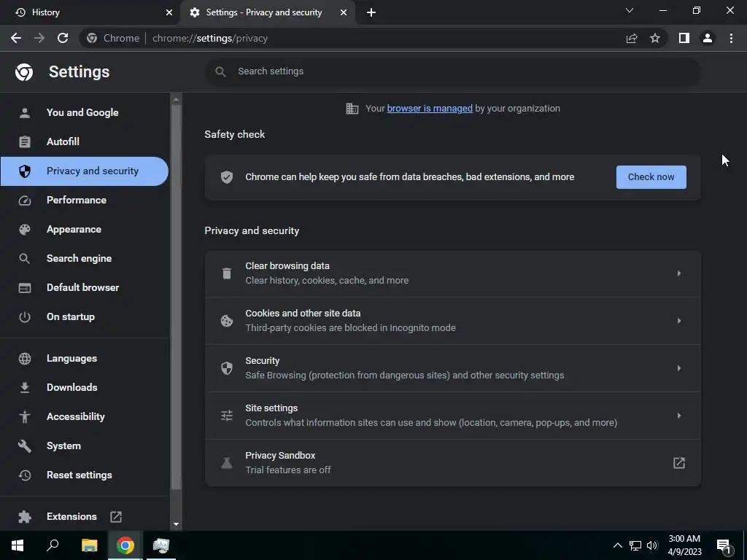The width and height of the screenshot is (747, 560).
Task: Open Search engine settings section
Action: pos(85,258)
